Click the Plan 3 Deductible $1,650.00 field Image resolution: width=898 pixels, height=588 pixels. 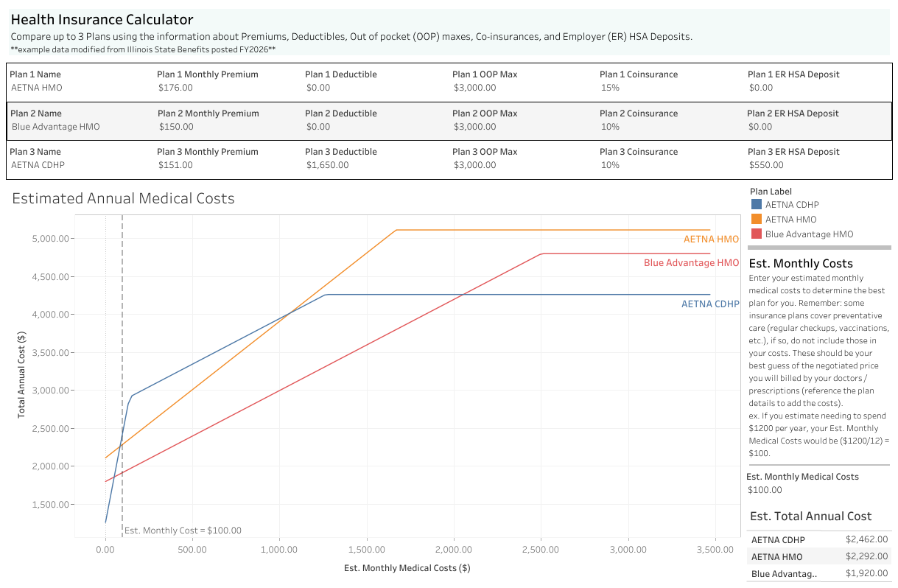point(368,165)
